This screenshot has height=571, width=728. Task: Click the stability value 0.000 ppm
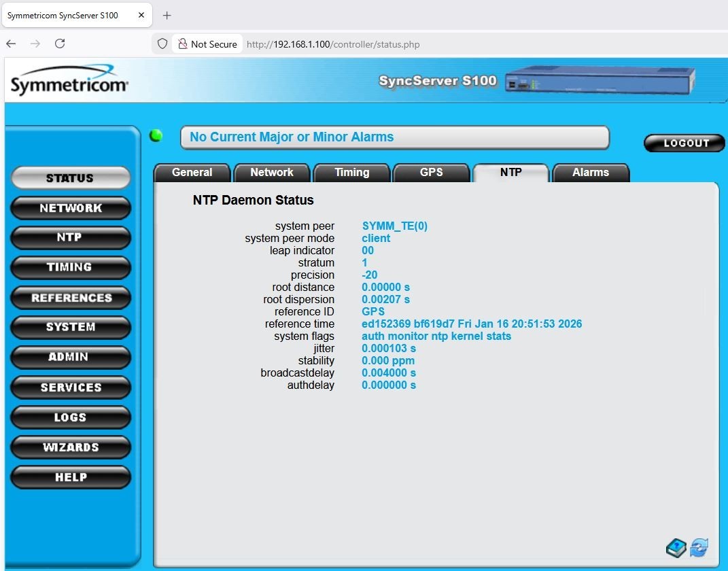[388, 361]
